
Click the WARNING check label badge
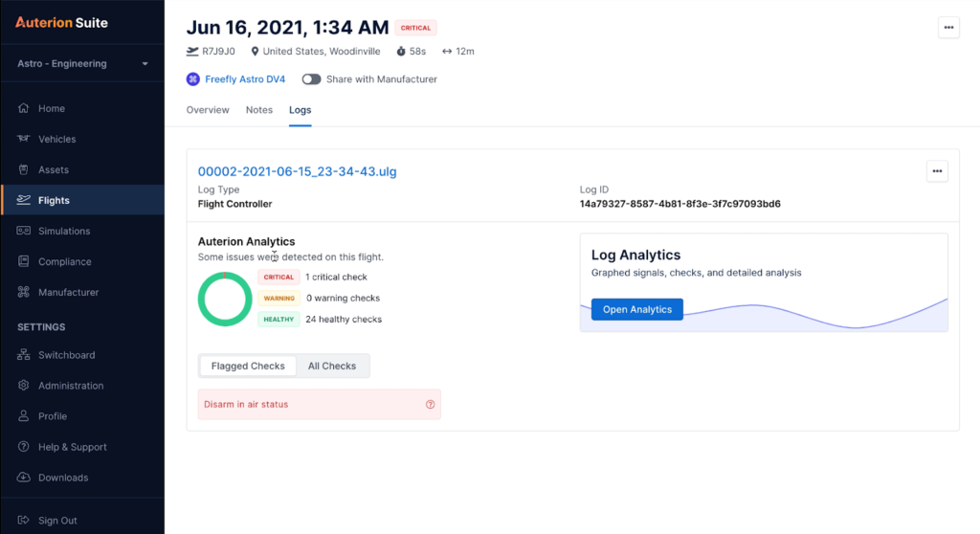278,299
